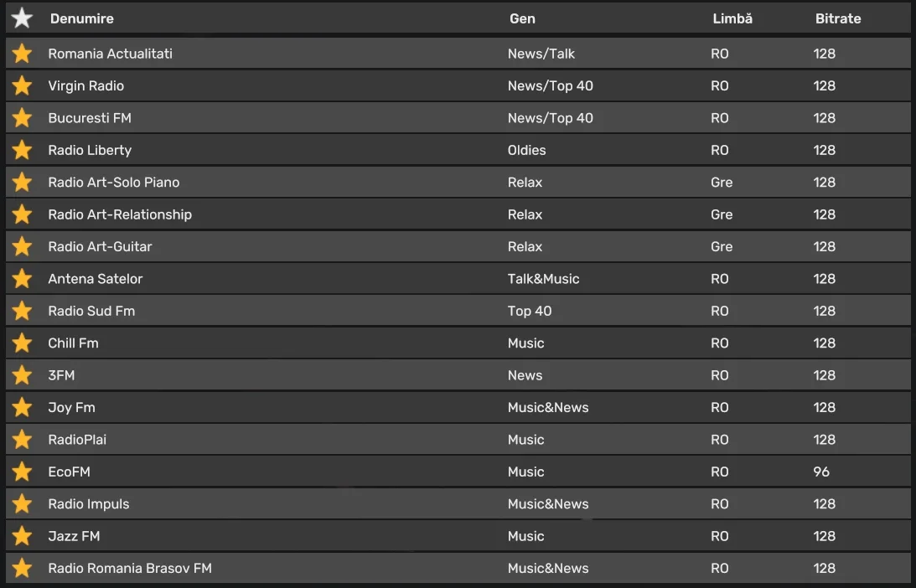The image size is (916, 588).
Task: Sort by the Bitrate column header
Action: (837, 18)
